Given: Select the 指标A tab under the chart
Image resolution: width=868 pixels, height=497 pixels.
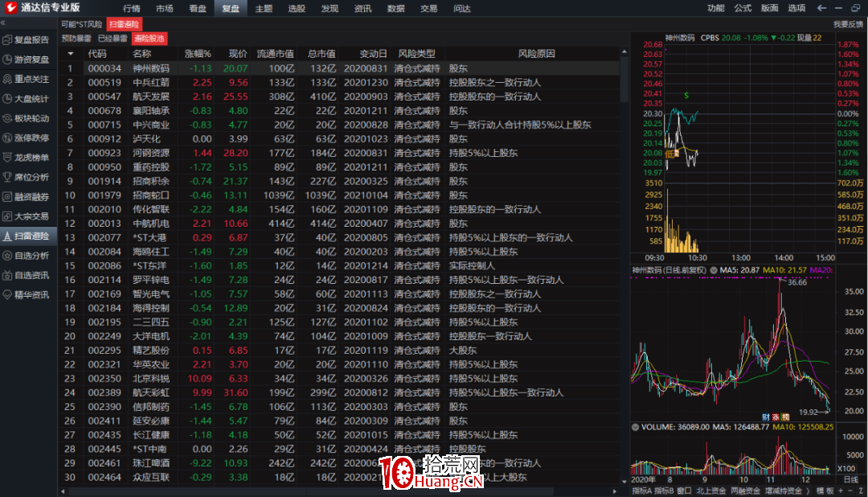Looking at the screenshot, I should click(641, 491).
